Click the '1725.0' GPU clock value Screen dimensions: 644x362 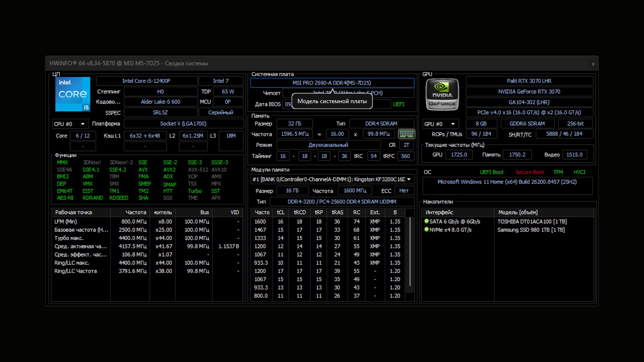[459, 155]
